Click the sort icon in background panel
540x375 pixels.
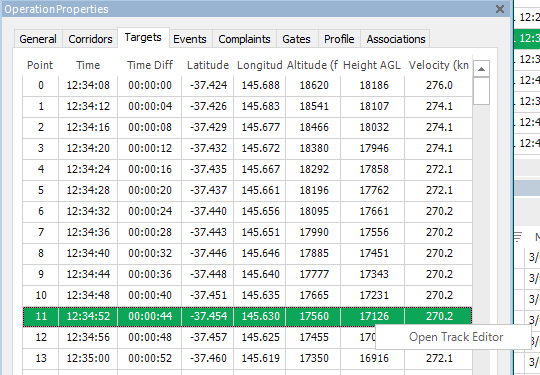518,237
